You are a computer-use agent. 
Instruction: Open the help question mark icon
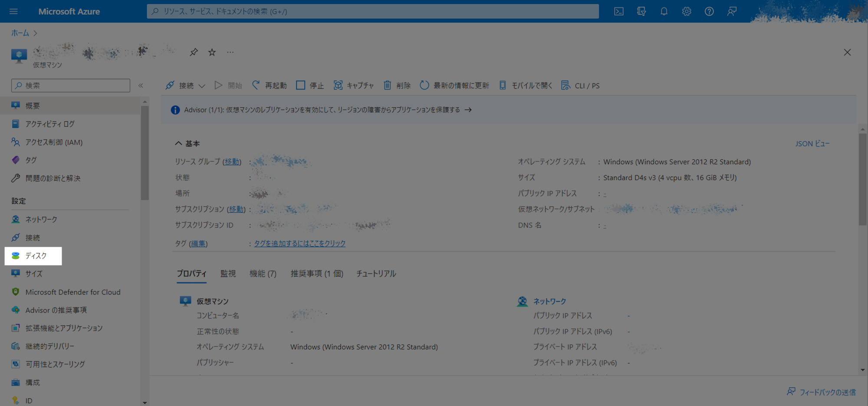(709, 11)
